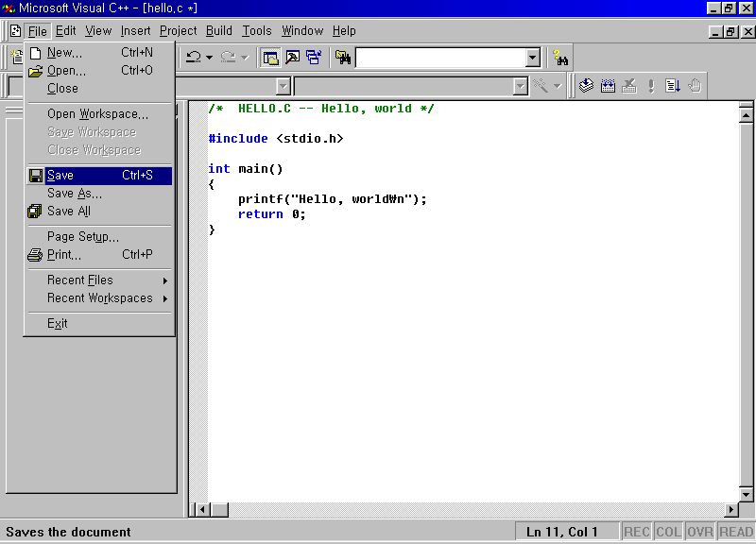
Task: Click the New document icon in File menu
Action: pyautogui.click(x=35, y=53)
